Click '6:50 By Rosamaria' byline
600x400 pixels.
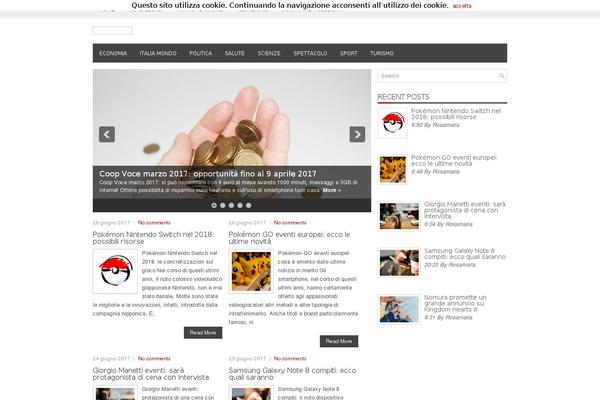pyautogui.click(x=435, y=125)
